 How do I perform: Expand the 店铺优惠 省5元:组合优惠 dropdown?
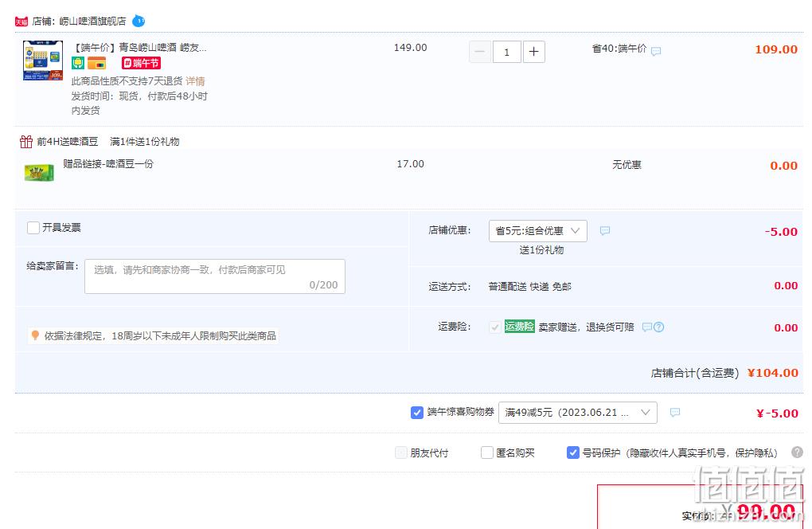pyautogui.click(x=537, y=231)
